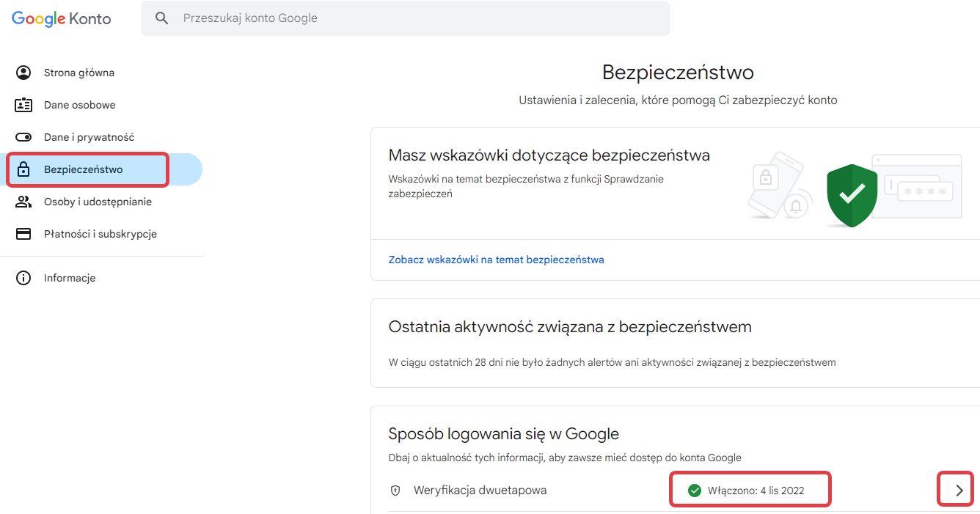This screenshot has width=980, height=514.
Task: Click the Ostatnia aktywność związana z bezpieczeństwem heading
Action: click(570, 327)
